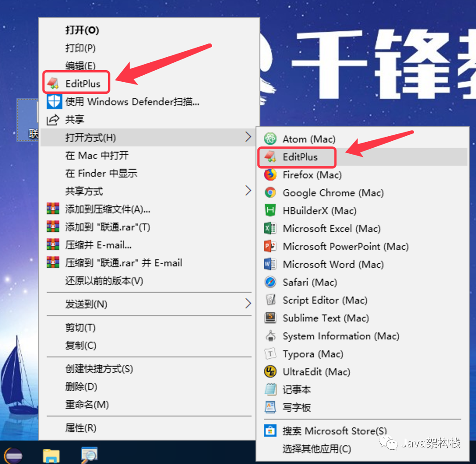The width and height of the screenshot is (476, 464).
Task: Click the Microsoft Store bag icon
Action: pos(270,431)
